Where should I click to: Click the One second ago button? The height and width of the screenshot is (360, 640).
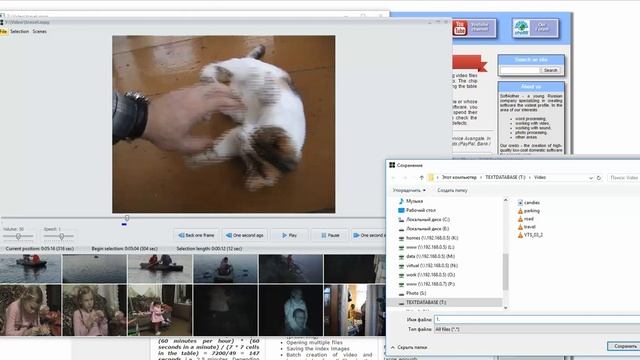(244, 235)
